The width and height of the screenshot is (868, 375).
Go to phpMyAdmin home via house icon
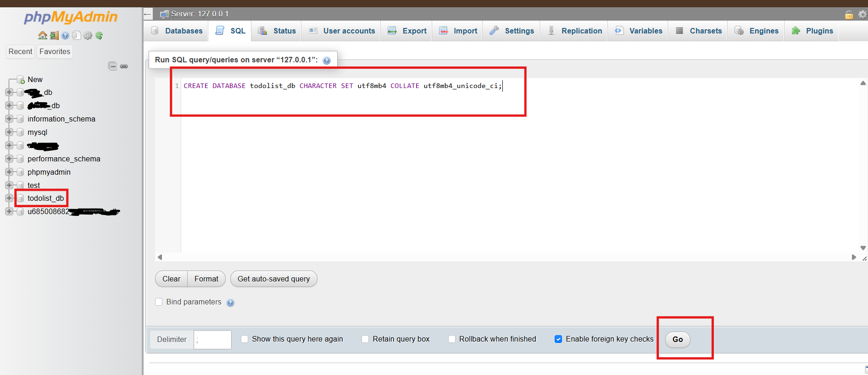43,35
